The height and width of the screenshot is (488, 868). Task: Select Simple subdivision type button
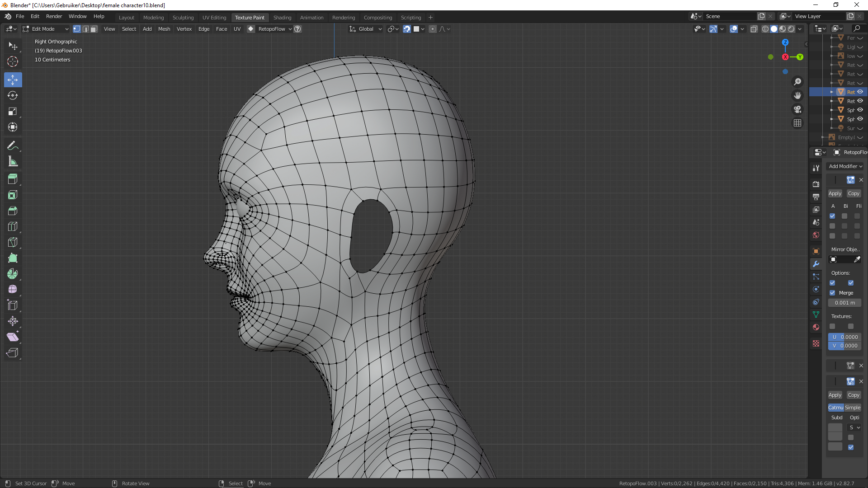[x=853, y=408]
